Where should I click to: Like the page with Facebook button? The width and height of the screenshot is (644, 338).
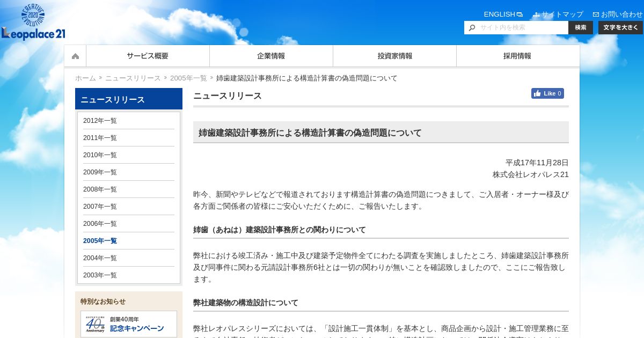(547, 93)
